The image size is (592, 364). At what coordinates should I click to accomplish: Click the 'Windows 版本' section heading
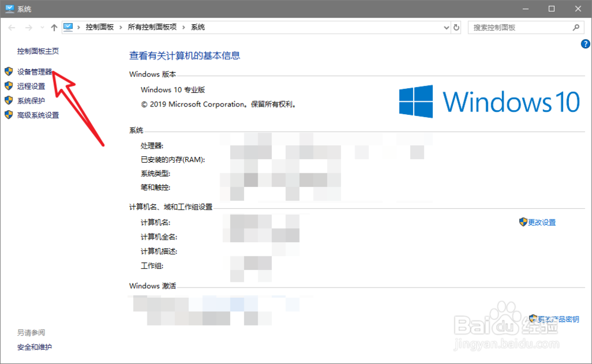click(x=153, y=75)
